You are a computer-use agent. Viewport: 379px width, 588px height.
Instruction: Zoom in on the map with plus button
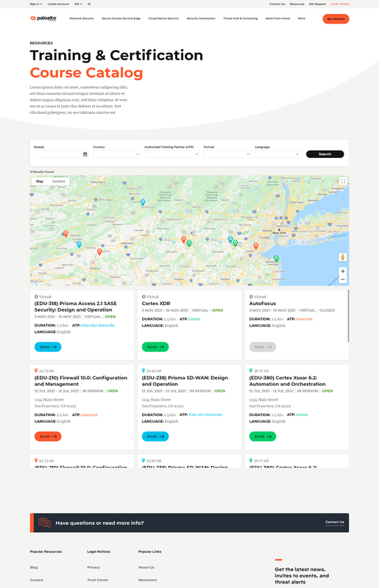(342, 271)
